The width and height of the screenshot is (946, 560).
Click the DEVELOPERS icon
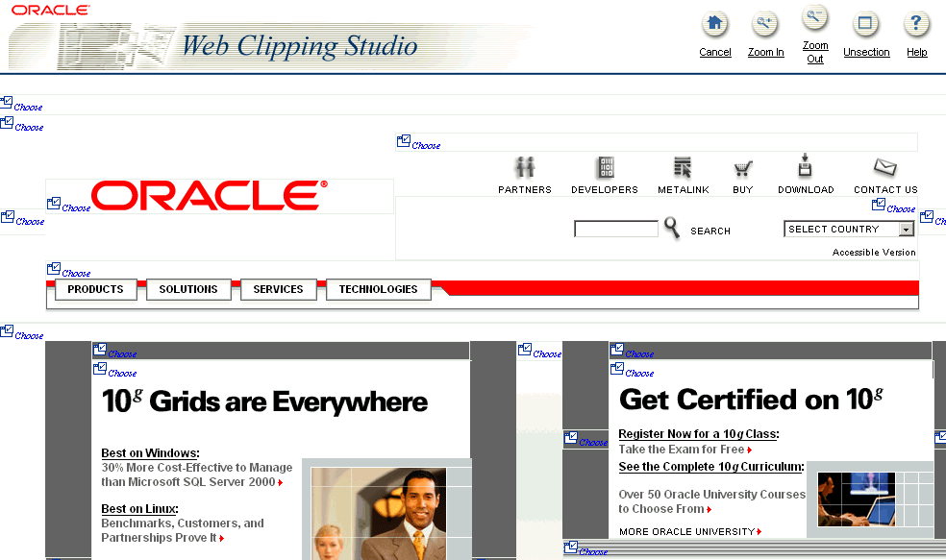(x=605, y=168)
